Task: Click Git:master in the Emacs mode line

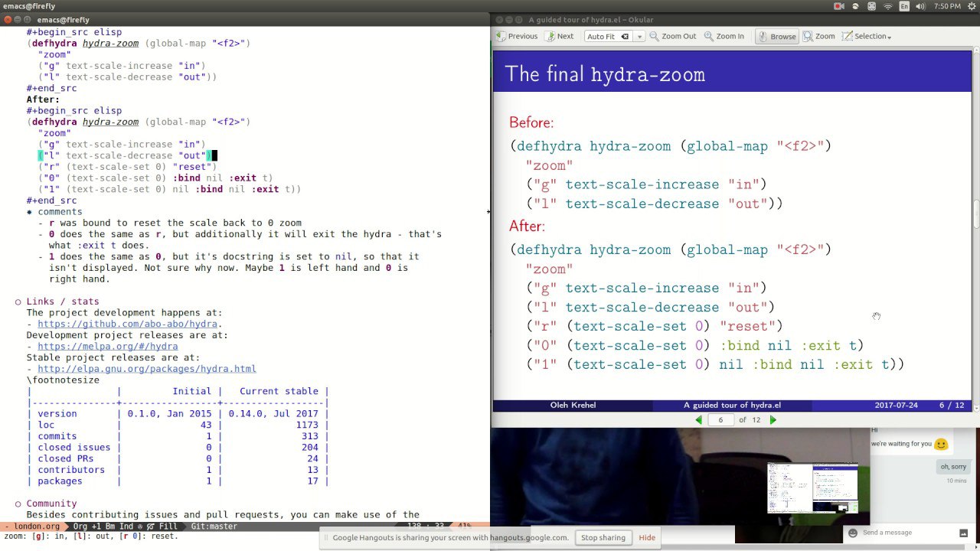Action: [214, 527]
